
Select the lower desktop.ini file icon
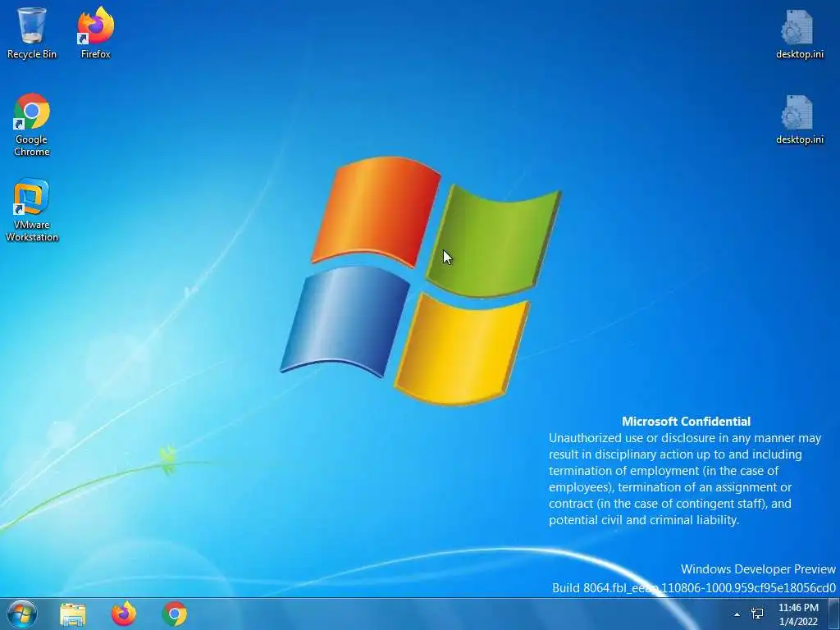(x=799, y=119)
